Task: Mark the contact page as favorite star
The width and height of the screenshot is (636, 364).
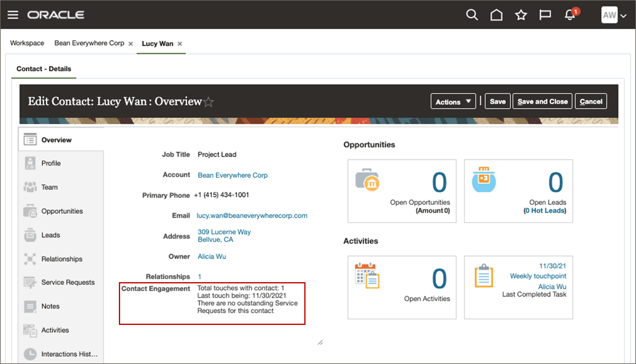Action: pos(208,102)
